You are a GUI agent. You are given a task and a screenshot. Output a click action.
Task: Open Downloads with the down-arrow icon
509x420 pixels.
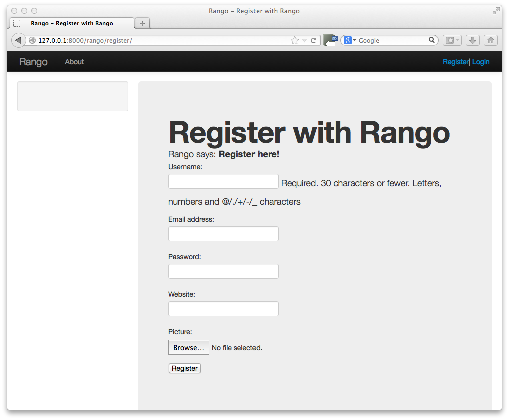[x=472, y=40]
